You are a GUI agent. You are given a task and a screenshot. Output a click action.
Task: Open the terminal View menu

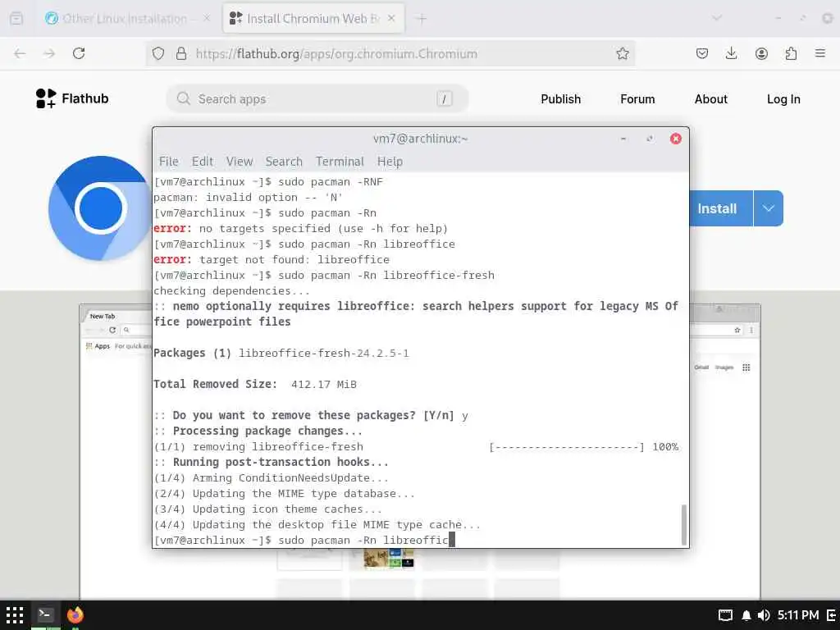(x=239, y=162)
